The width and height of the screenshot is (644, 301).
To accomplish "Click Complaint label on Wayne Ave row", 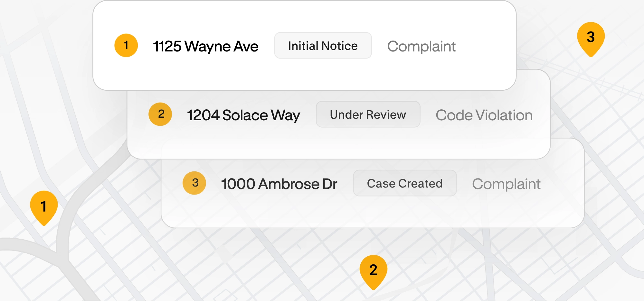I will pyautogui.click(x=421, y=46).
